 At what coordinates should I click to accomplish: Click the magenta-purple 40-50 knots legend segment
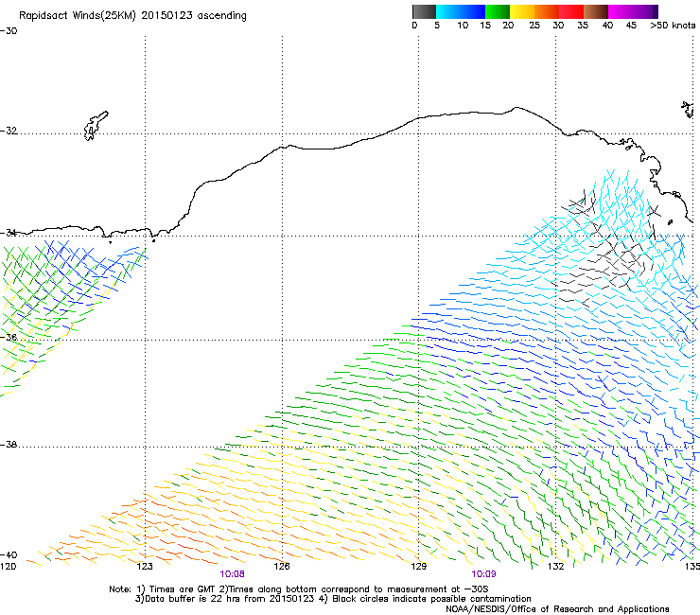[633, 11]
